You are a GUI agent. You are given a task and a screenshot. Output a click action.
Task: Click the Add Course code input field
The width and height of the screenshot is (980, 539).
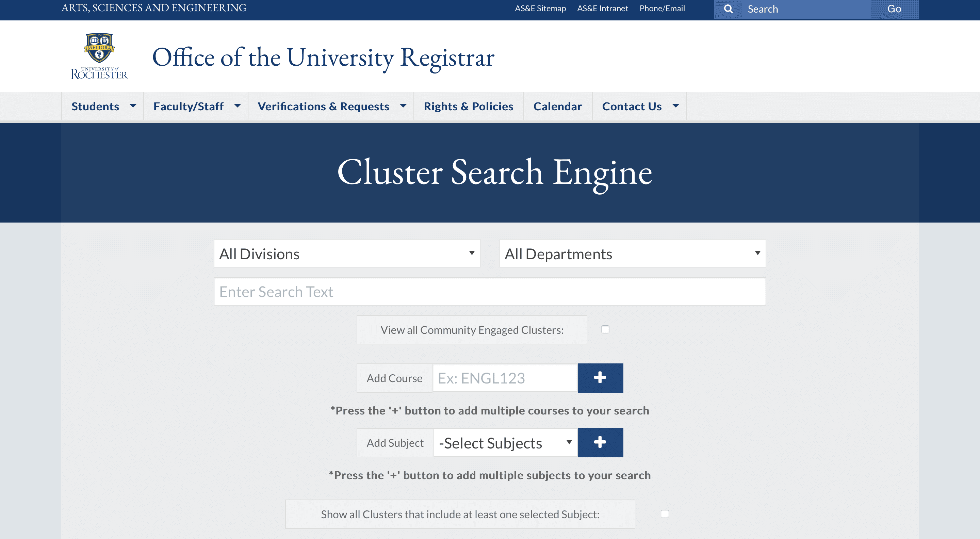(x=505, y=378)
